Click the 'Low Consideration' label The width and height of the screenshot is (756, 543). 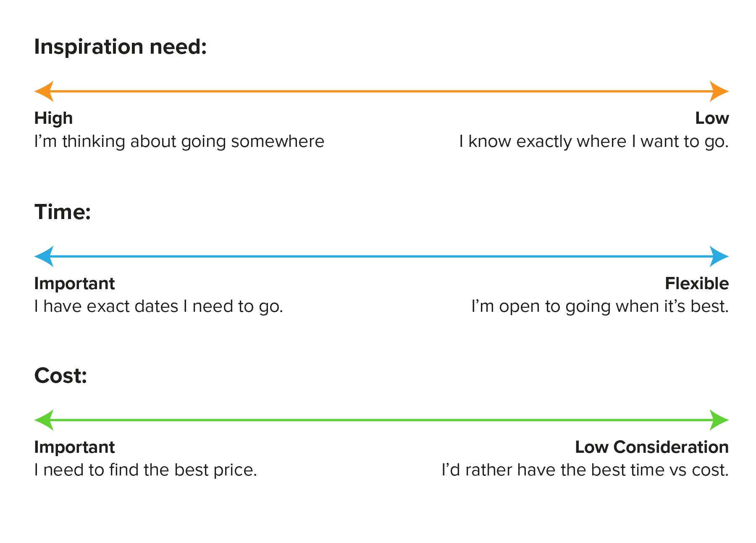point(652,447)
